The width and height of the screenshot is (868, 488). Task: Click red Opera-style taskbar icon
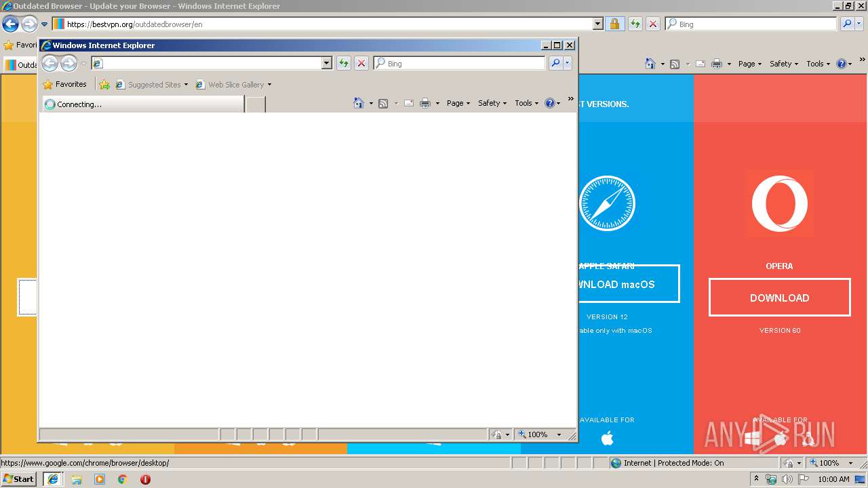coord(145,479)
